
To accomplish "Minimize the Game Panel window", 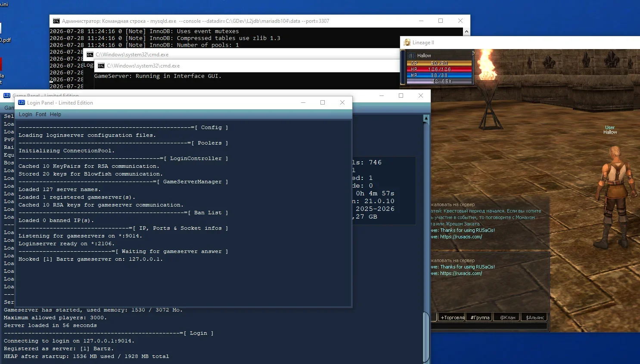I will point(382,96).
